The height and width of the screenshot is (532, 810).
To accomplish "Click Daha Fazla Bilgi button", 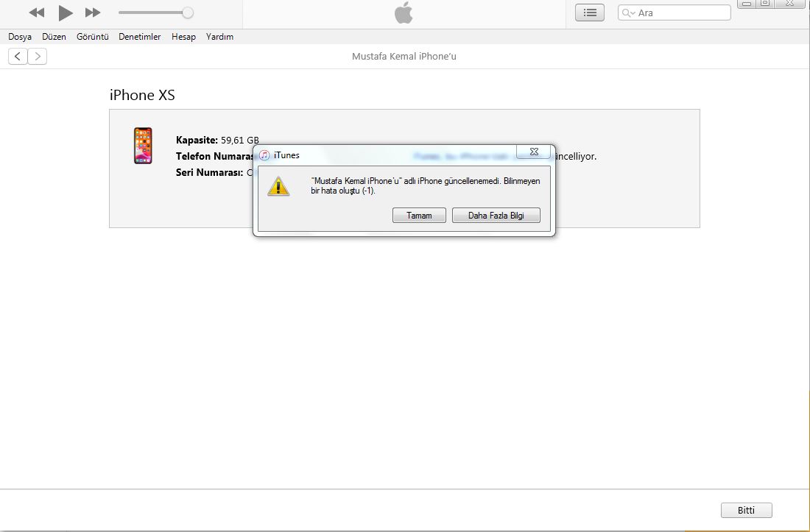I will tap(496, 216).
